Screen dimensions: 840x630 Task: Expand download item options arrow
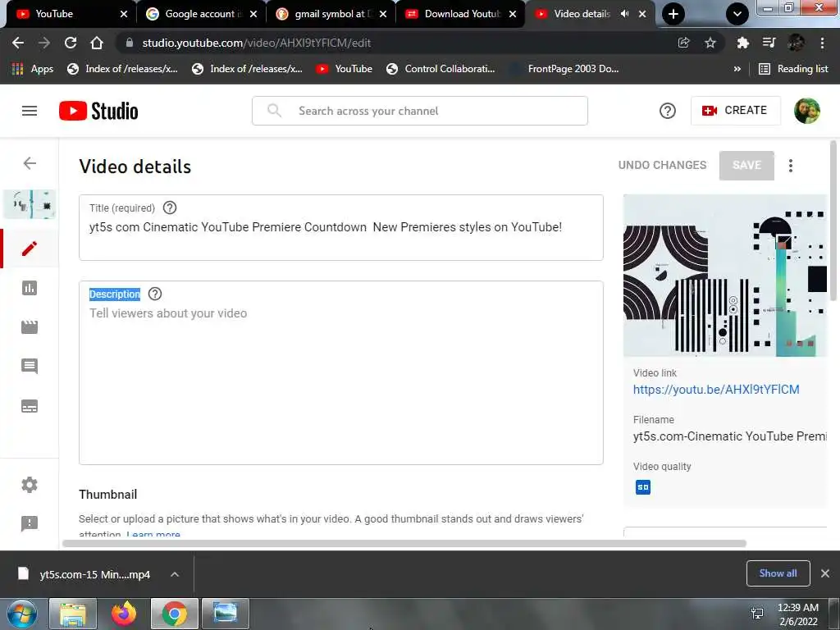point(175,574)
